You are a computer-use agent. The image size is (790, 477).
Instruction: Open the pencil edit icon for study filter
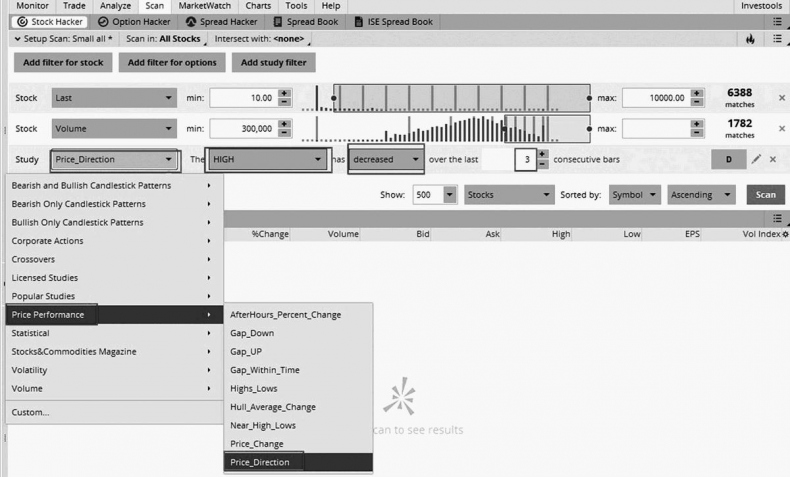click(x=757, y=159)
